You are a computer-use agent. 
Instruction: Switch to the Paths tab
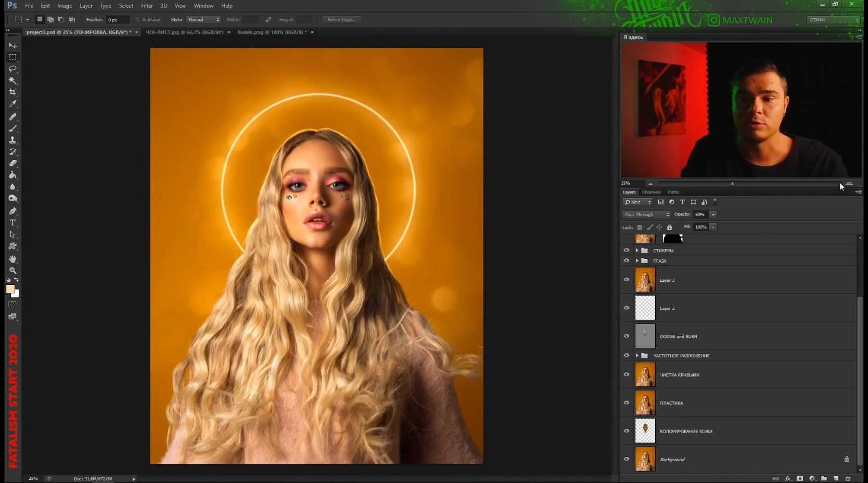673,192
